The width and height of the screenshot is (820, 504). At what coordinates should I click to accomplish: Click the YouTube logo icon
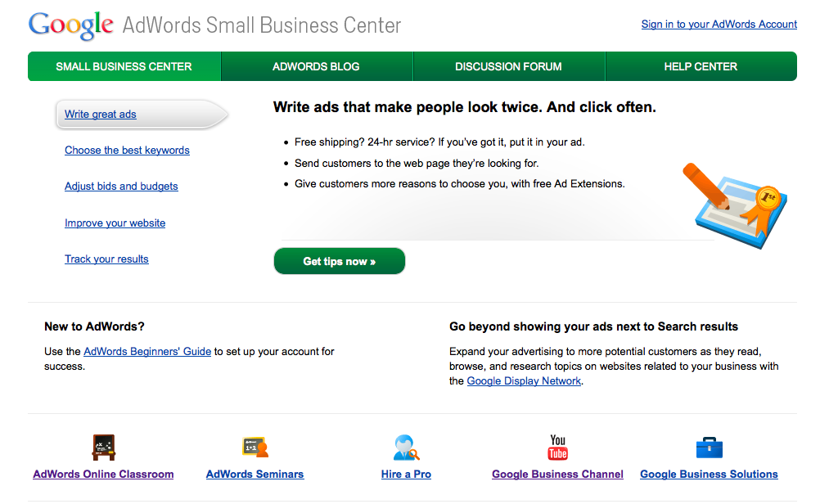point(557,448)
